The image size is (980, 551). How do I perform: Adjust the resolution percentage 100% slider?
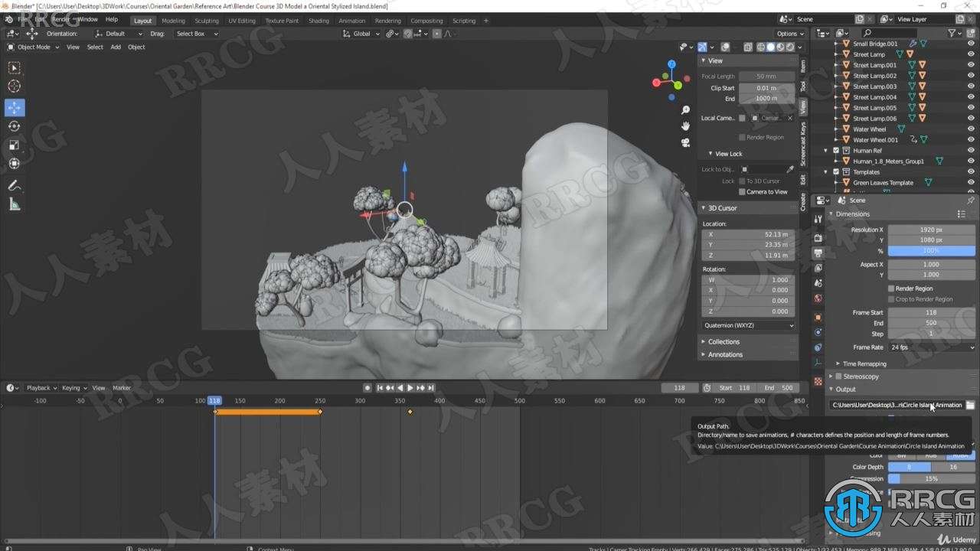click(x=932, y=251)
